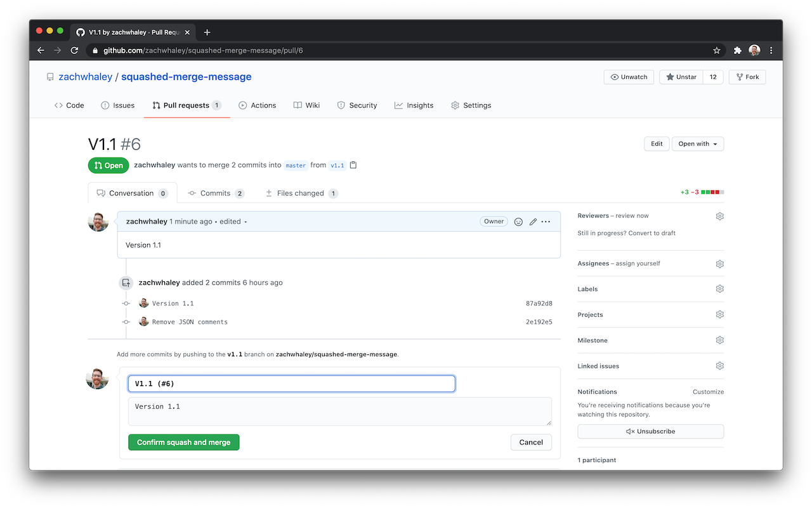Open Chrome profile avatar menu
Image resolution: width=812 pixels, height=508 pixels.
754,50
